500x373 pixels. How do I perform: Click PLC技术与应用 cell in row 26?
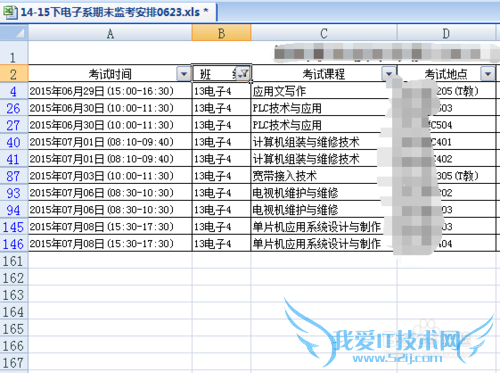324,108
